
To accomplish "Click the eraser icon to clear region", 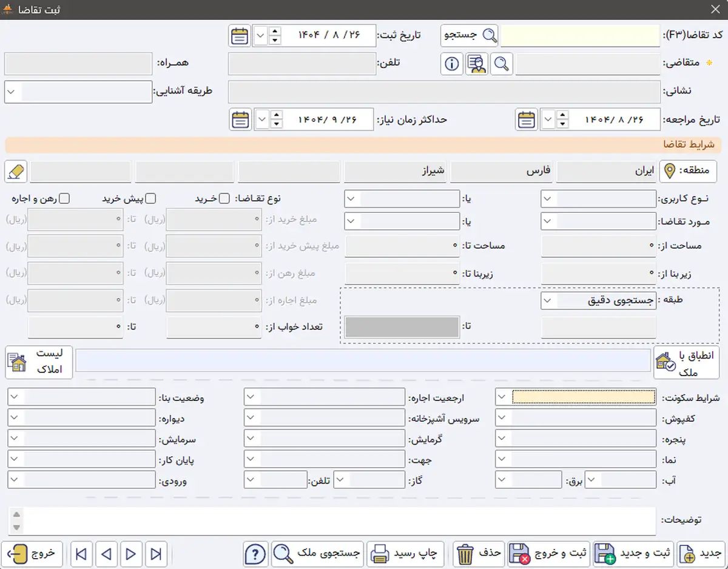I will tap(16, 172).
